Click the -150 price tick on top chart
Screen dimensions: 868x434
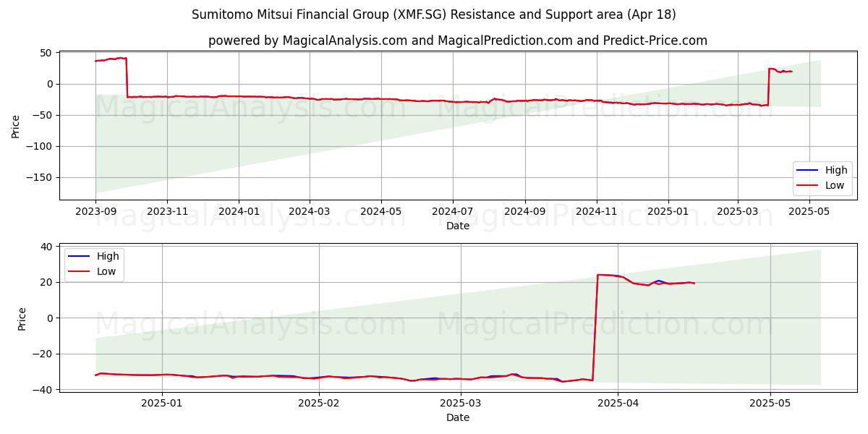point(39,177)
